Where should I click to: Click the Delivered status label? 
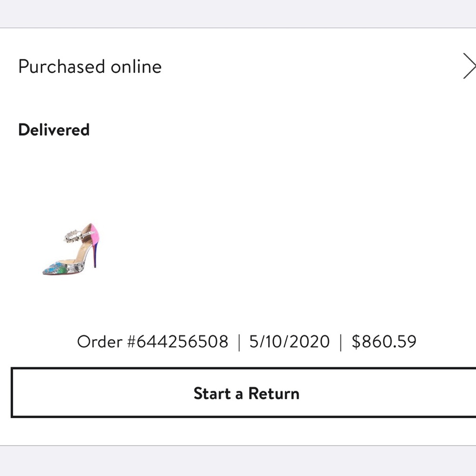pyautogui.click(x=54, y=130)
